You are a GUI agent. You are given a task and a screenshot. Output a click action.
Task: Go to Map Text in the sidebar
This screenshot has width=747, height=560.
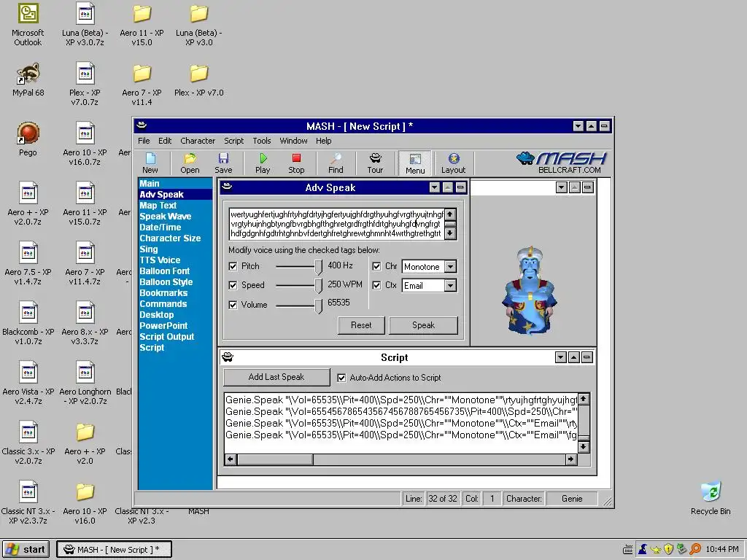tap(158, 205)
